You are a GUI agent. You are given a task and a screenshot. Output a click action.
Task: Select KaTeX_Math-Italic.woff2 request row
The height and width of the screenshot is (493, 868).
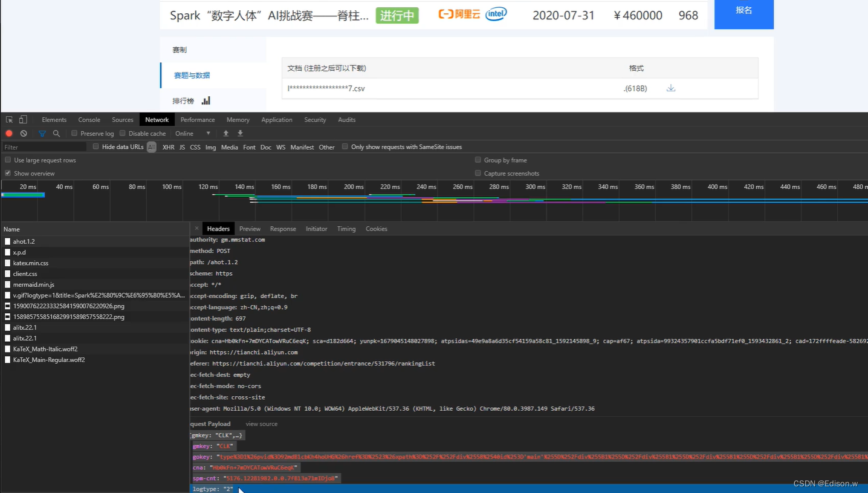point(95,349)
